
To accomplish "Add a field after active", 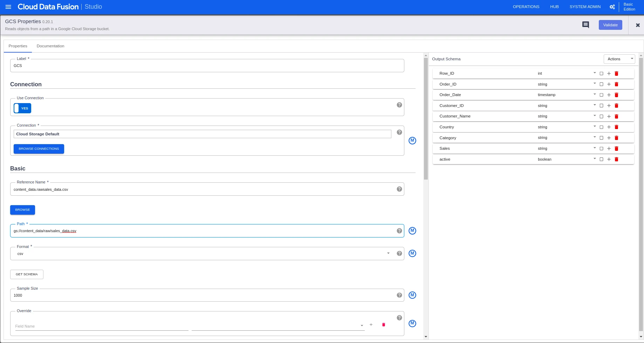I will (609, 159).
